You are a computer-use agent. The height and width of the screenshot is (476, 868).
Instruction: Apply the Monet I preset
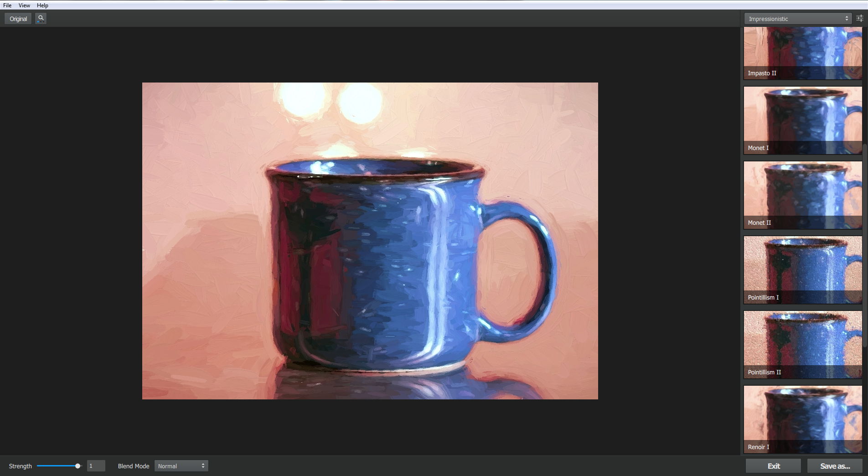point(802,120)
